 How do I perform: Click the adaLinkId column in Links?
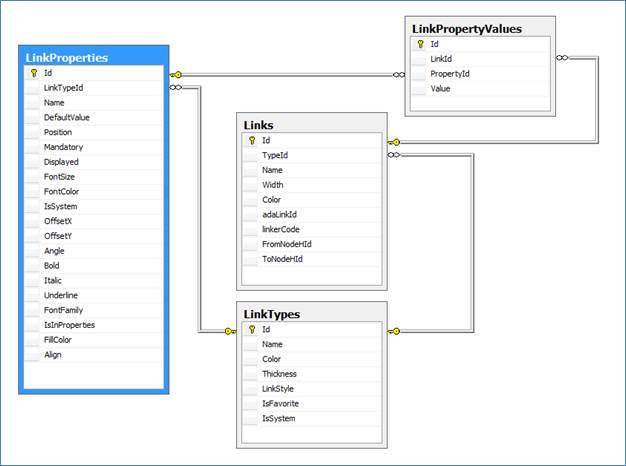pyautogui.click(x=281, y=215)
